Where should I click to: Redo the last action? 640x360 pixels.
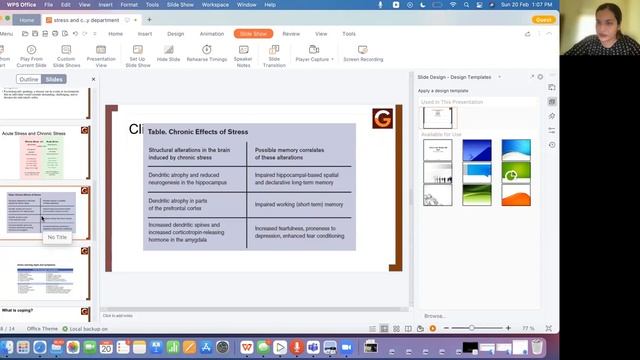pyautogui.click(x=85, y=34)
